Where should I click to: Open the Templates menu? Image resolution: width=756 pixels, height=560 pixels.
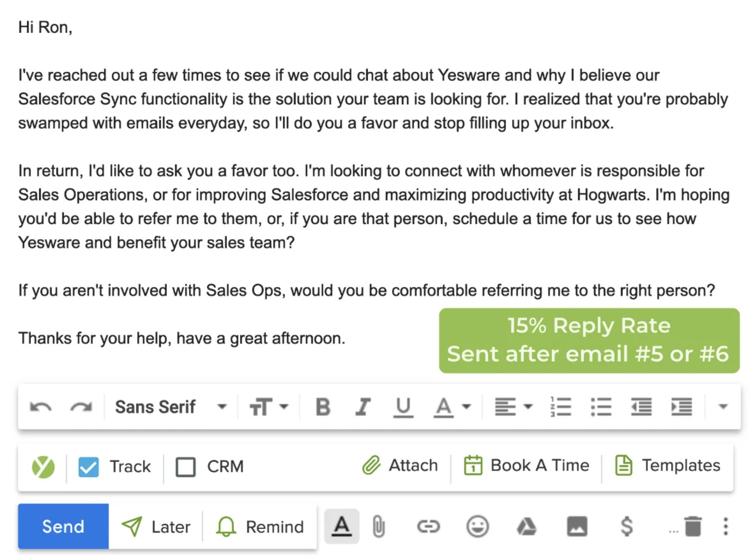668,466
